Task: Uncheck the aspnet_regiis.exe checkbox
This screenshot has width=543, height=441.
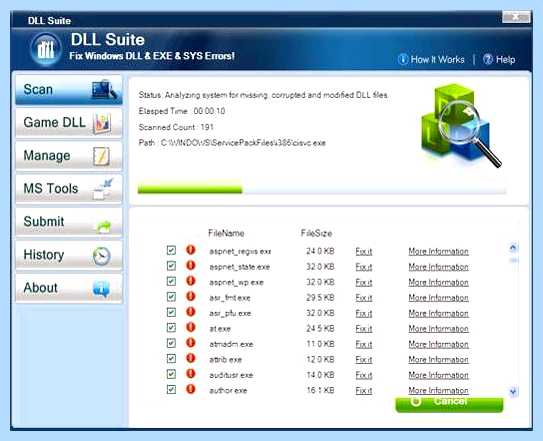Action: tap(171, 250)
